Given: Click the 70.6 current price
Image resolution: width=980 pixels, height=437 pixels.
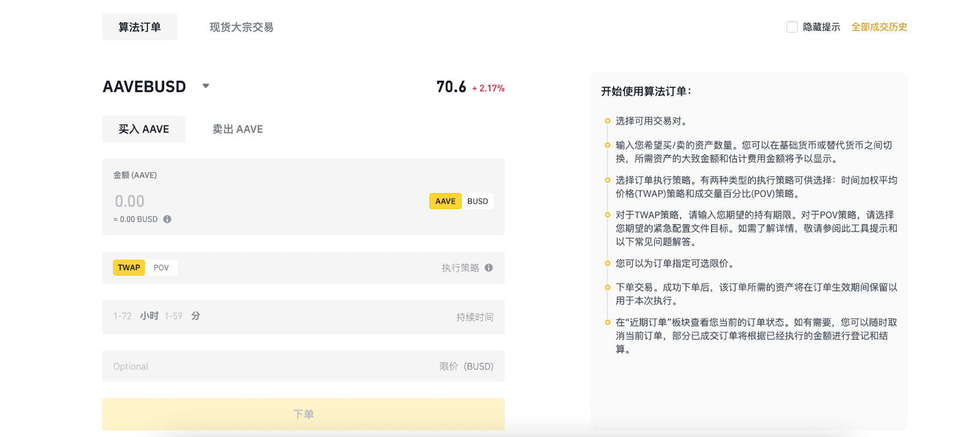Looking at the screenshot, I should (451, 87).
